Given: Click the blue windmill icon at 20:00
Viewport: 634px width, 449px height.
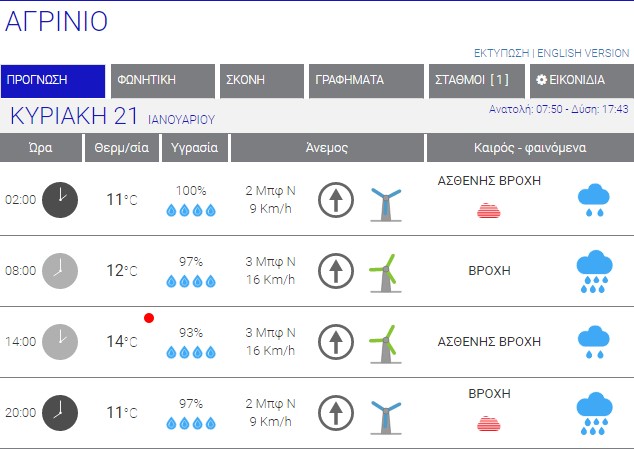Looking at the screenshot, I should (385, 413).
